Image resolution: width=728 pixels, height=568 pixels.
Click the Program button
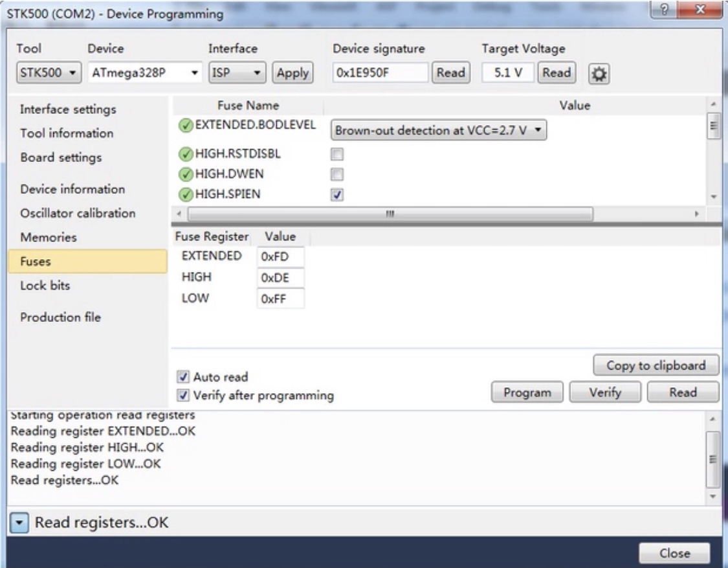click(527, 392)
